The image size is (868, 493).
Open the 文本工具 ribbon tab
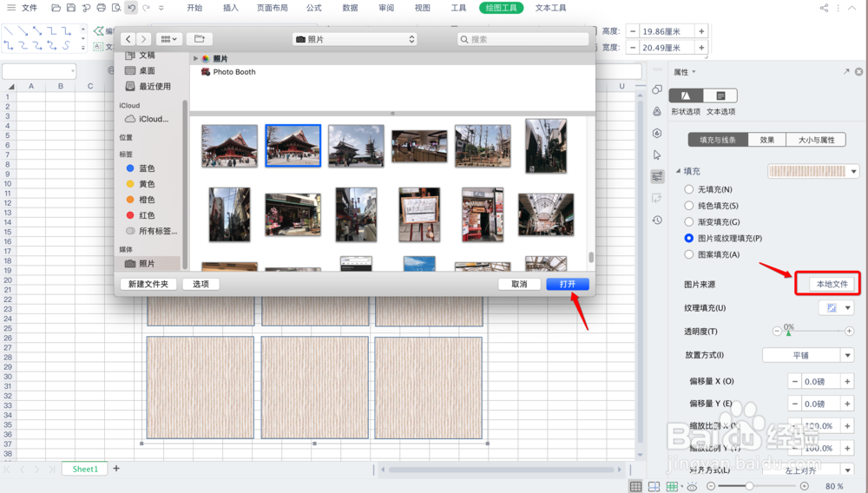click(551, 8)
